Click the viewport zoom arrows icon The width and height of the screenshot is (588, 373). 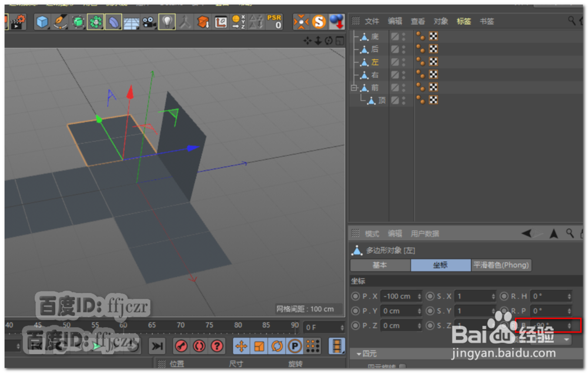point(318,41)
